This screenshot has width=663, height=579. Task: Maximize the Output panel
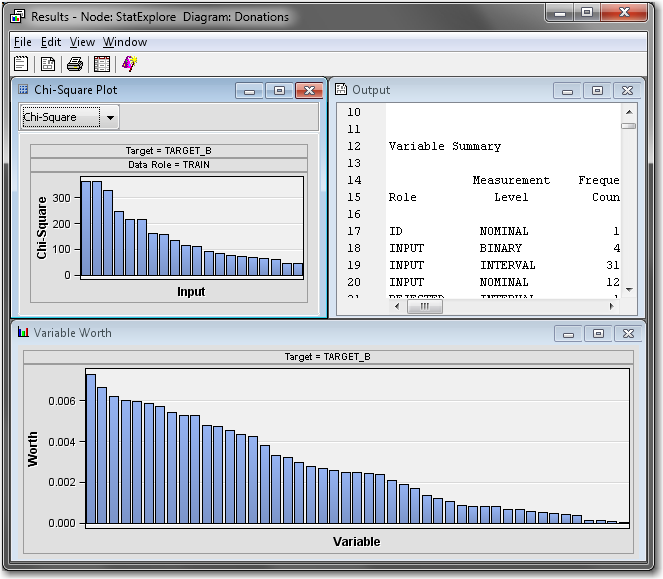pos(597,91)
